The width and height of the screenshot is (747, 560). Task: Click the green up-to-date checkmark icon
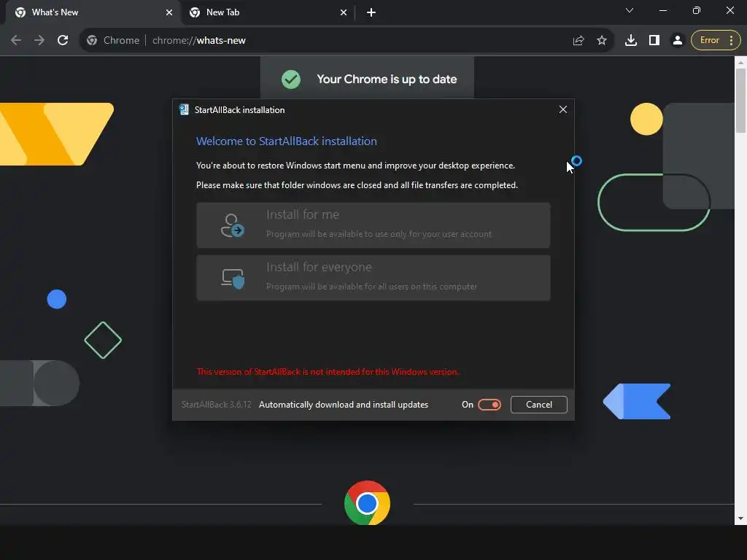[290, 79]
